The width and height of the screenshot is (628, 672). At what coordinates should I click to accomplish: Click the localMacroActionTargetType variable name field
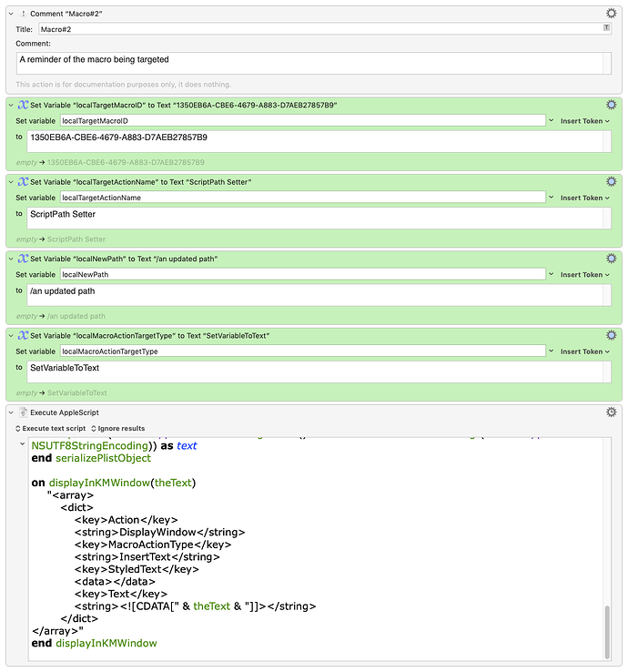pyautogui.click(x=302, y=351)
